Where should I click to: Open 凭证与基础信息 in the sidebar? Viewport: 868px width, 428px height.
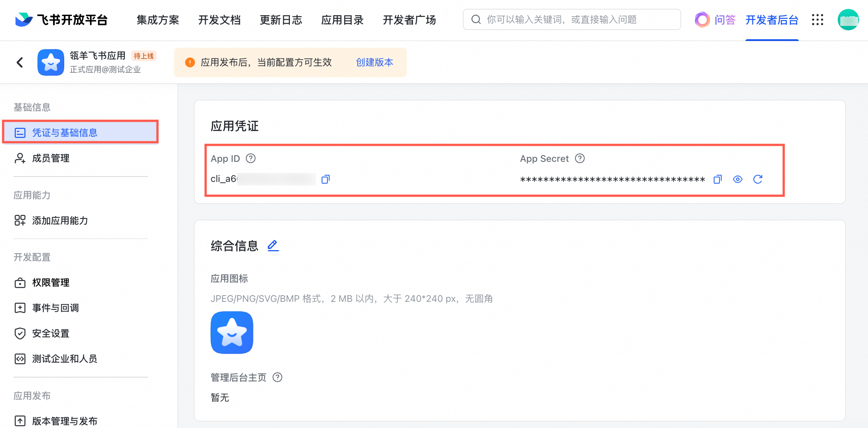coord(80,132)
